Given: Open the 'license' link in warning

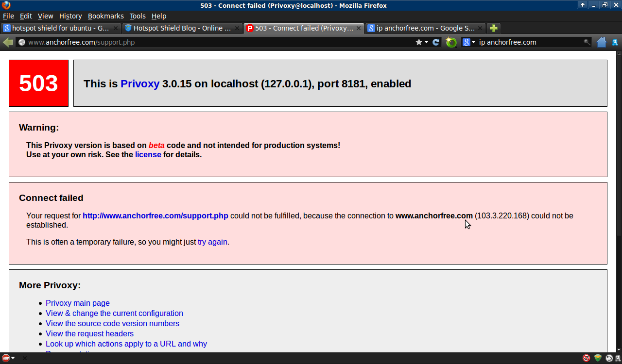Looking at the screenshot, I should (148, 154).
